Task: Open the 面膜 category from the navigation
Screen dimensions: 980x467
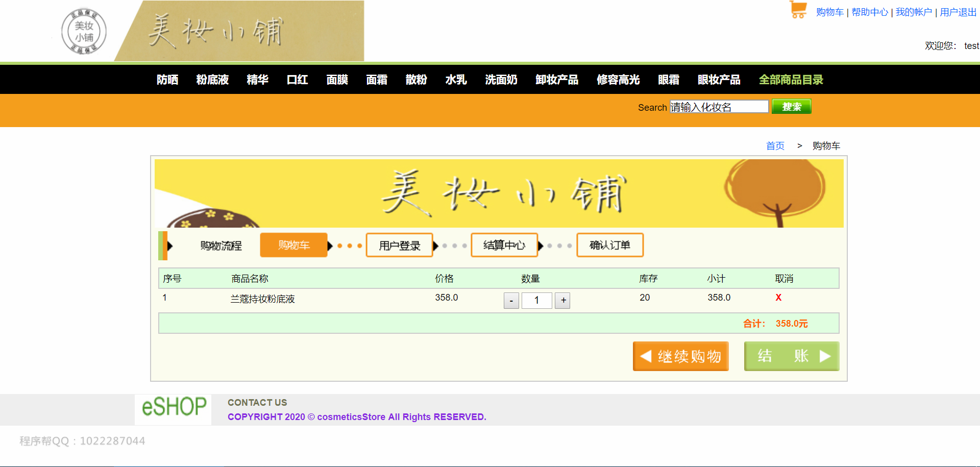Action: coord(337,80)
